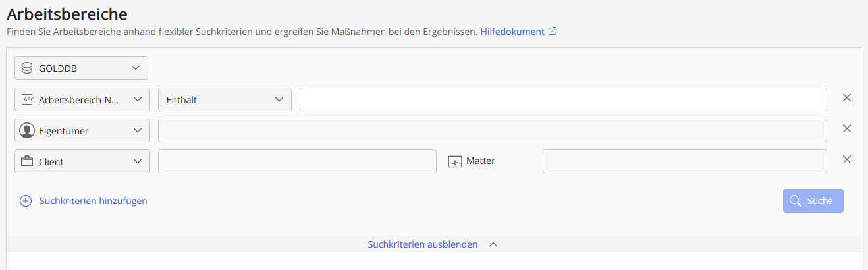Image resolution: width=868 pixels, height=270 pixels.
Task: Click the database icon in GOLDDB selector
Action: click(x=27, y=68)
